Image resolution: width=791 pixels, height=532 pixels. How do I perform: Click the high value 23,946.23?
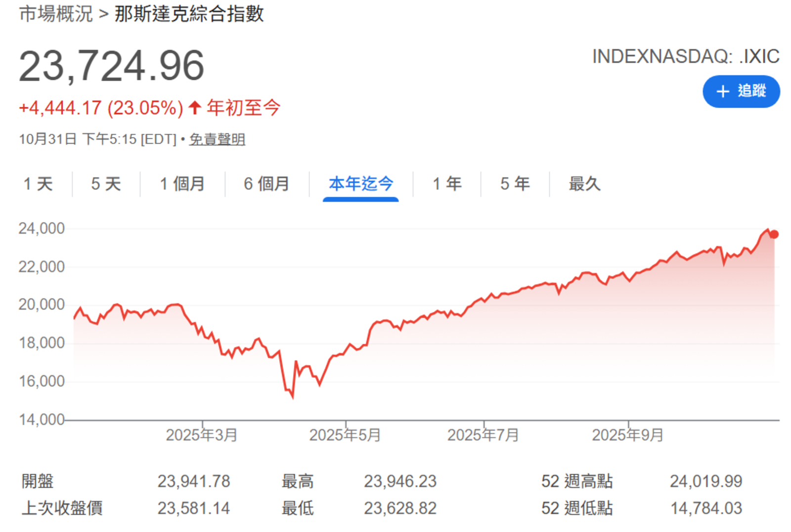coord(400,481)
